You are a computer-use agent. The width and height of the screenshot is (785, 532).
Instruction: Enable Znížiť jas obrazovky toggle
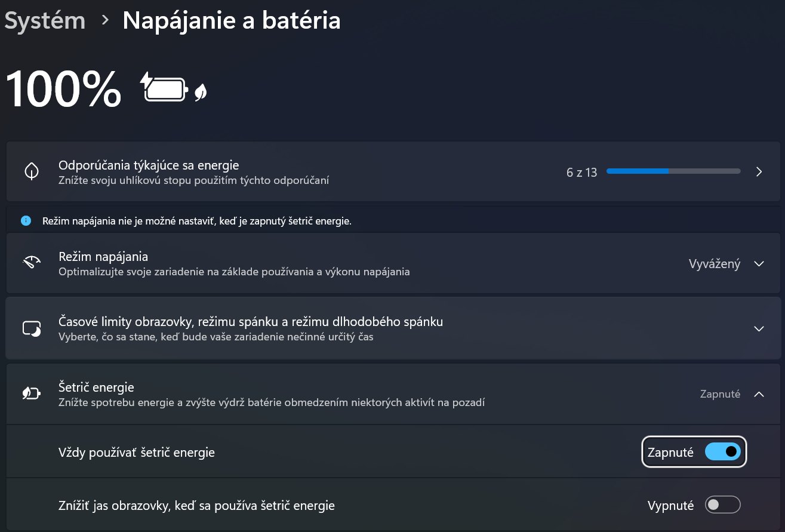point(722,505)
